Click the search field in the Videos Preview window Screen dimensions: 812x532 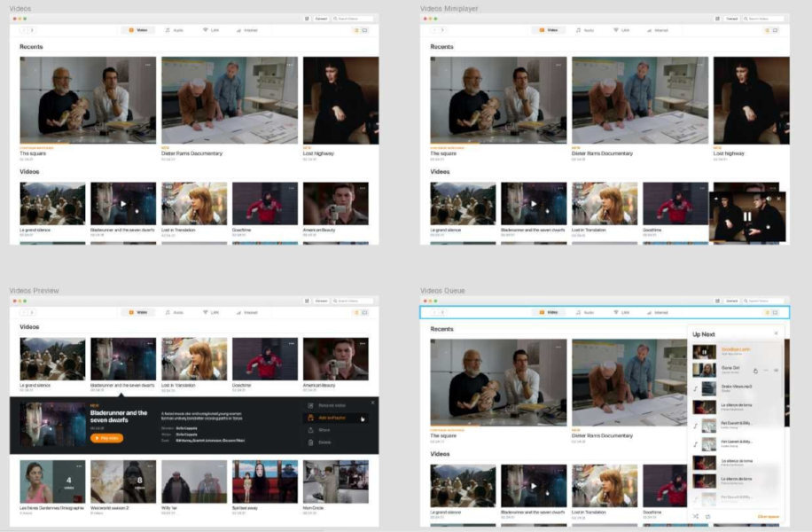[353, 301]
